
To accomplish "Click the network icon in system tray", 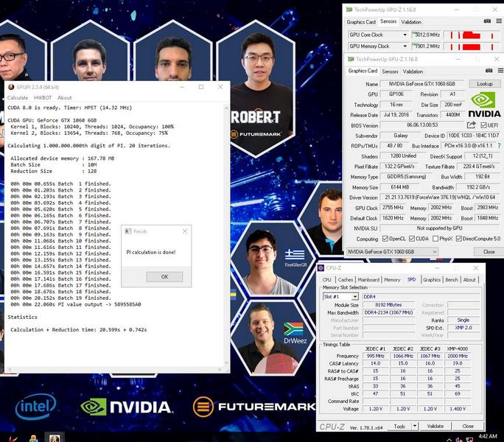I will click(x=469, y=440).
